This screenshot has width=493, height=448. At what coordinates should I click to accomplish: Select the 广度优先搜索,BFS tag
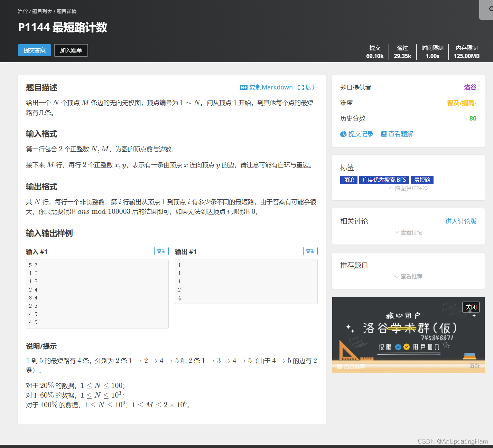tap(384, 180)
